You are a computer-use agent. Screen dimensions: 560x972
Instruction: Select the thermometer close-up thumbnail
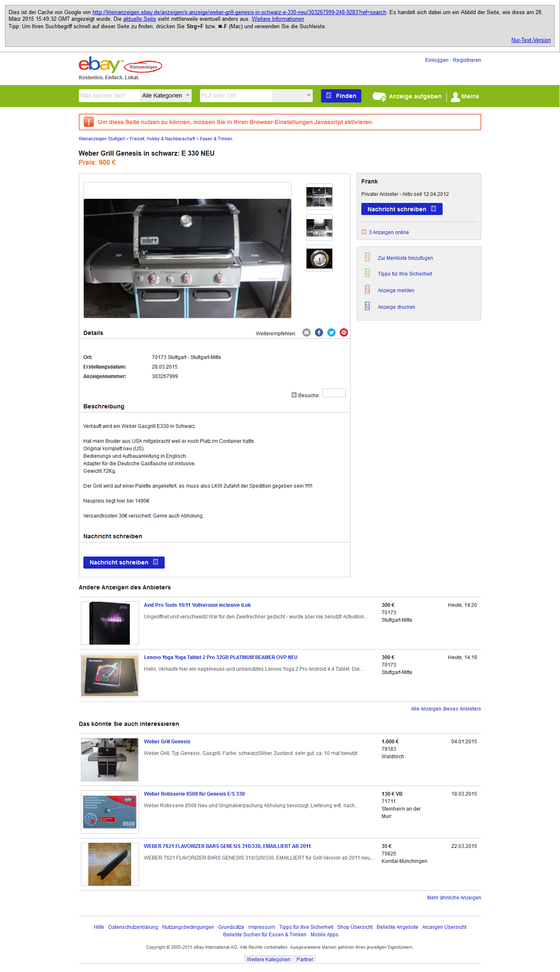click(319, 258)
